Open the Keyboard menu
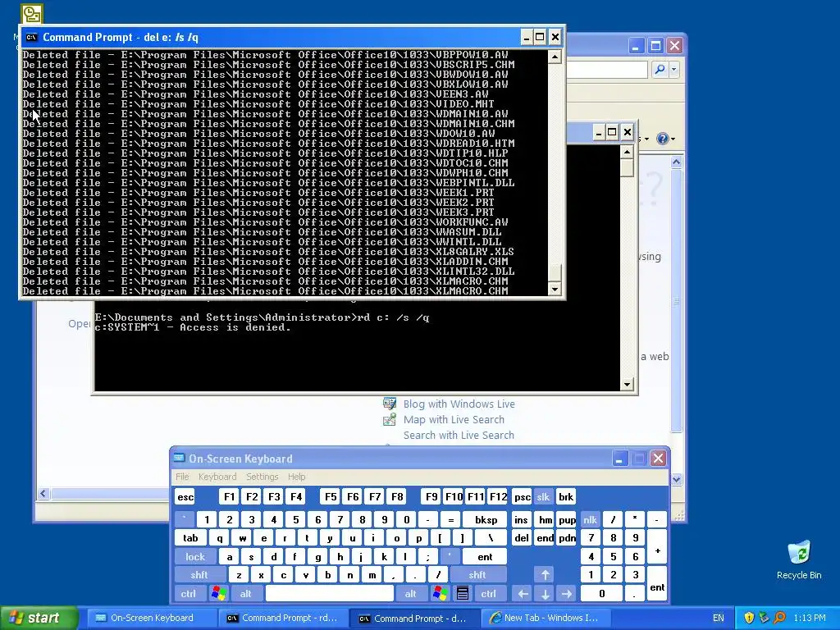This screenshot has width=840, height=630. [x=217, y=477]
